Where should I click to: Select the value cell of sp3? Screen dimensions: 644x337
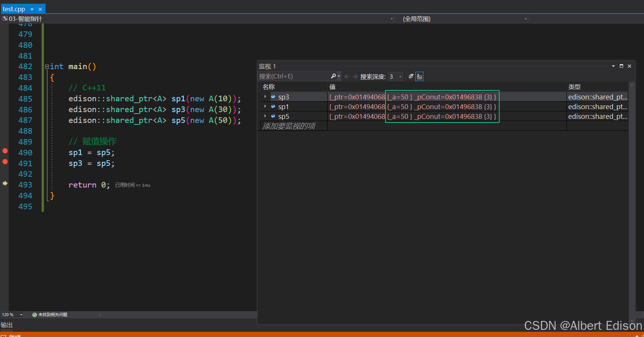click(447, 97)
